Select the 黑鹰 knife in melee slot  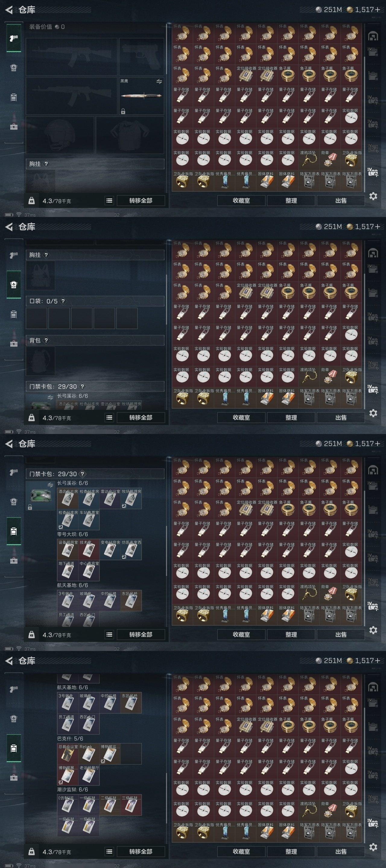[142, 96]
